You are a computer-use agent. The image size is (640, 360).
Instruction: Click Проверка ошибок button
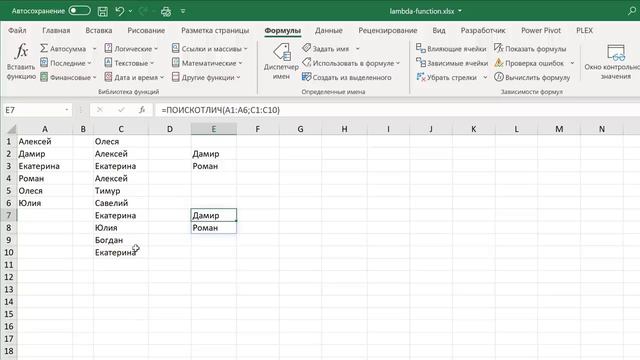(529, 63)
